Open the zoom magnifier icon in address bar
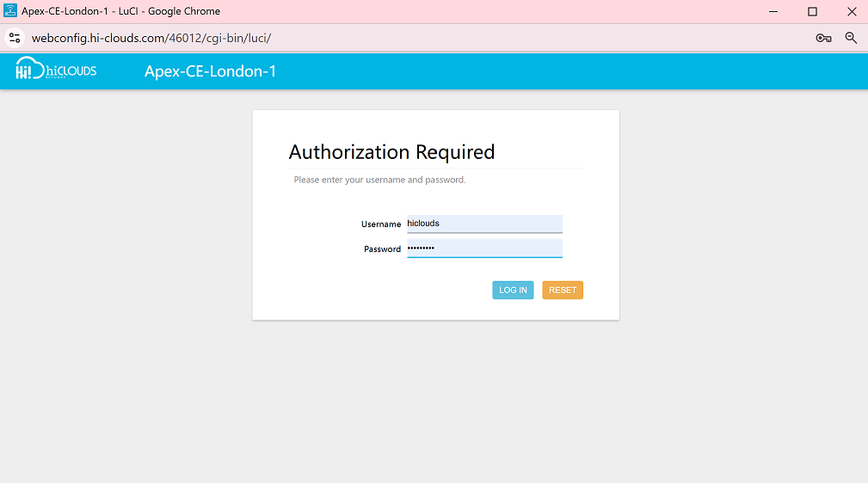868x483 pixels. [851, 38]
